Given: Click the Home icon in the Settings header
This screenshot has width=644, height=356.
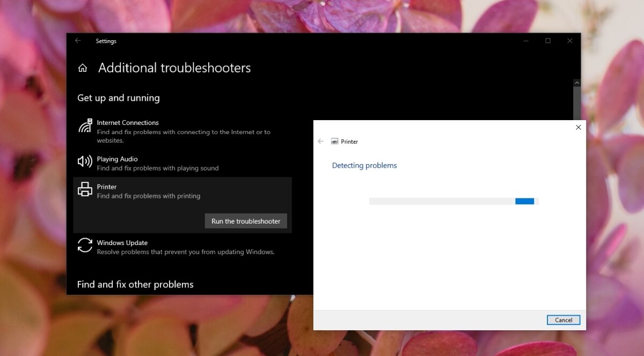Looking at the screenshot, I should tap(83, 68).
